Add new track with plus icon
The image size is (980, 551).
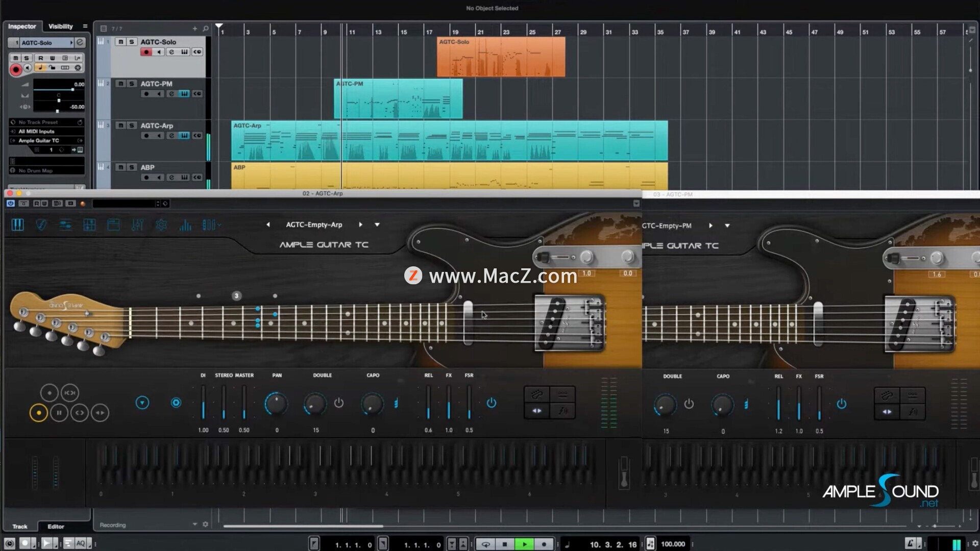pos(194,29)
